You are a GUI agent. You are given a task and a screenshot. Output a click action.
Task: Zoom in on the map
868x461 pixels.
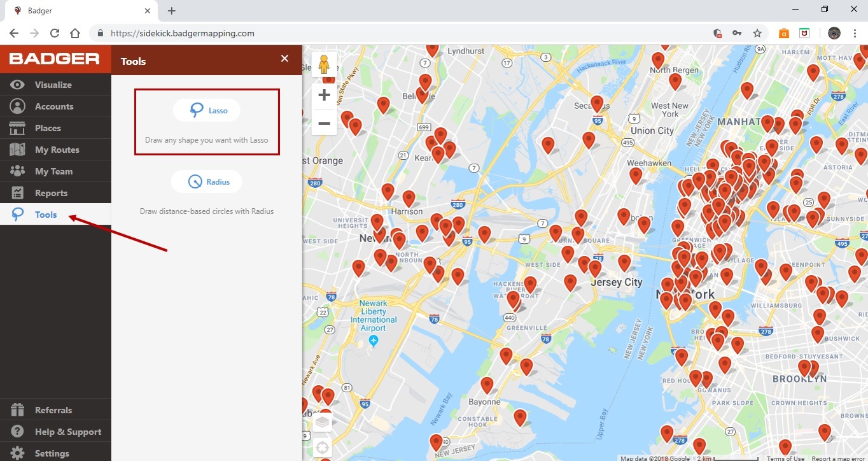tap(324, 95)
